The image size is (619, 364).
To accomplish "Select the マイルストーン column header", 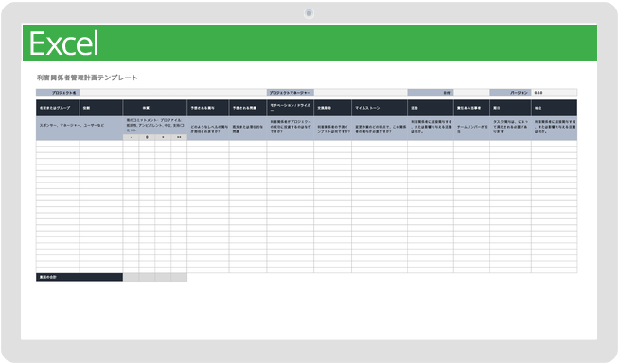I will (x=380, y=108).
